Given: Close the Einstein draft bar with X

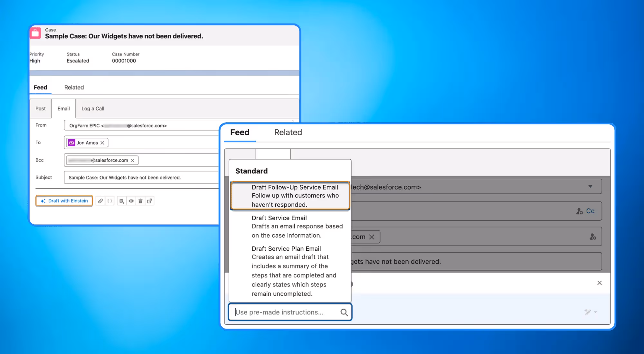Looking at the screenshot, I should point(599,283).
